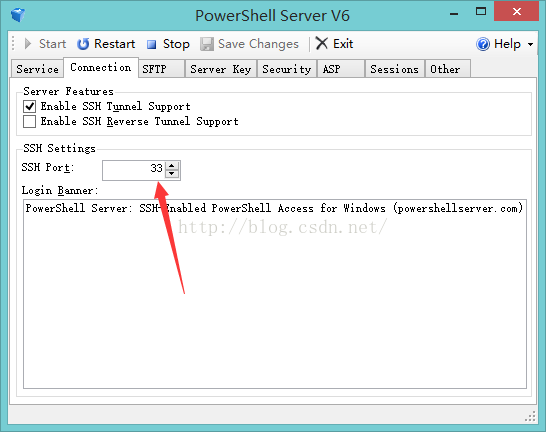Click inside the Login Banner text area
546x432 pixels.
[275, 294]
